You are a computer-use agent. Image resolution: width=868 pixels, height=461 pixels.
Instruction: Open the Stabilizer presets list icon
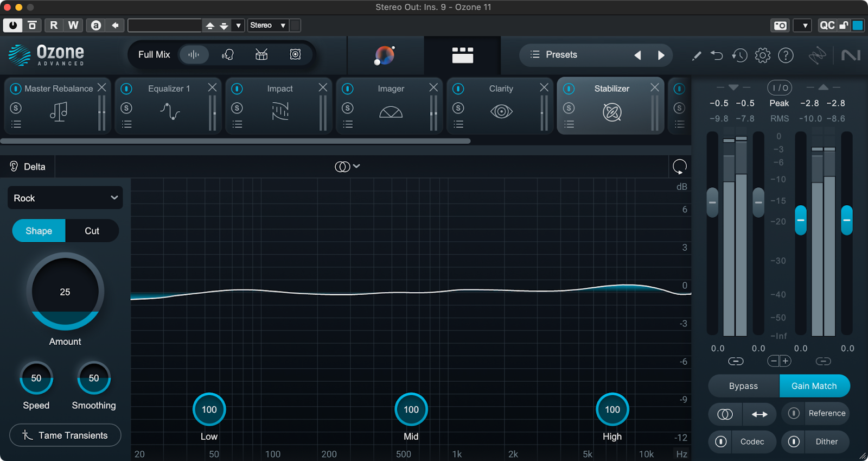pos(569,124)
